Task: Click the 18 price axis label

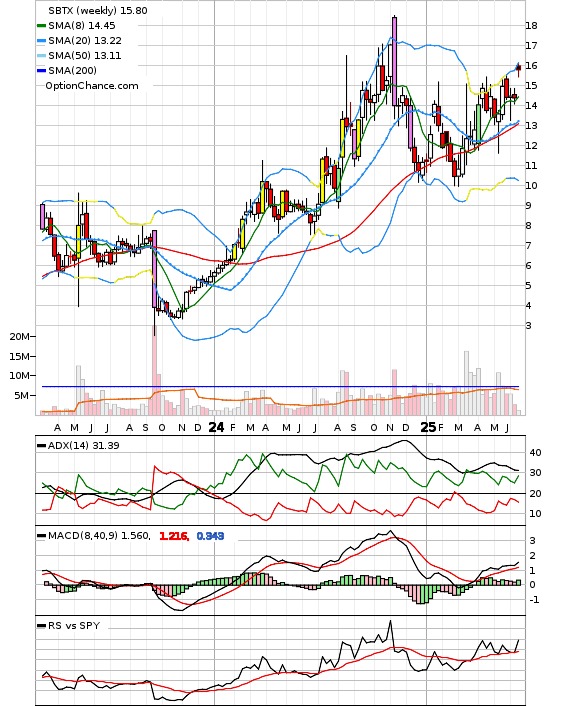Action: pyautogui.click(x=531, y=26)
